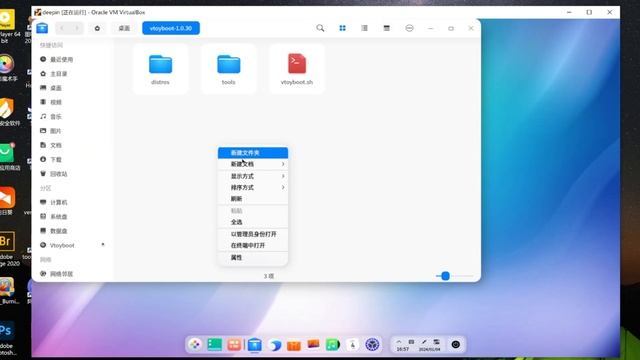640x360 pixels.
Task: Click the icon size slider handle
Action: click(445, 276)
